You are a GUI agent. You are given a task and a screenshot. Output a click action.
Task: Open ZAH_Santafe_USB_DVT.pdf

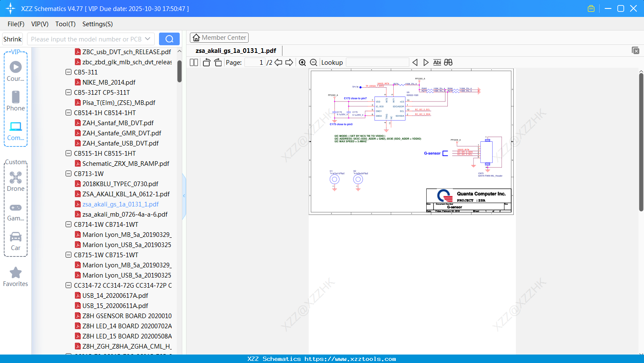click(x=121, y=143)
